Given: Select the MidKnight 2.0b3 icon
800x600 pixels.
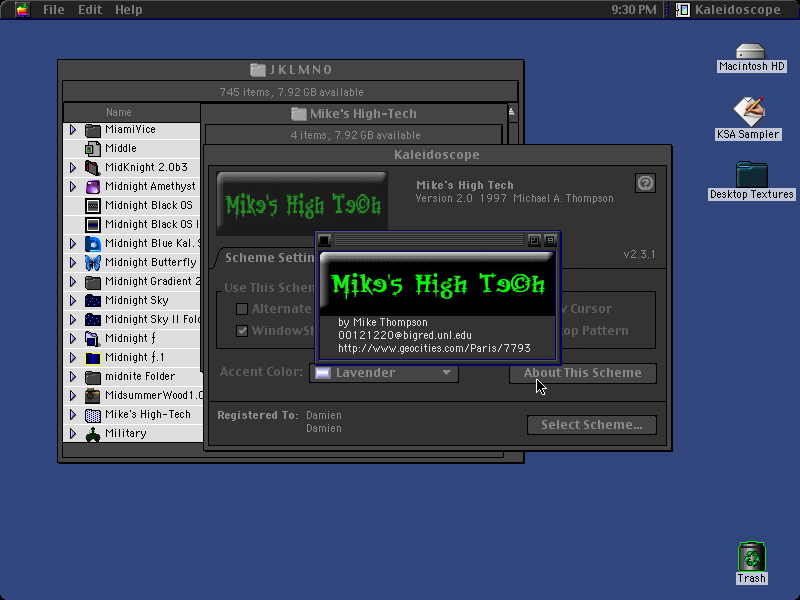Looking at the screenshot, I should point(92,167).
